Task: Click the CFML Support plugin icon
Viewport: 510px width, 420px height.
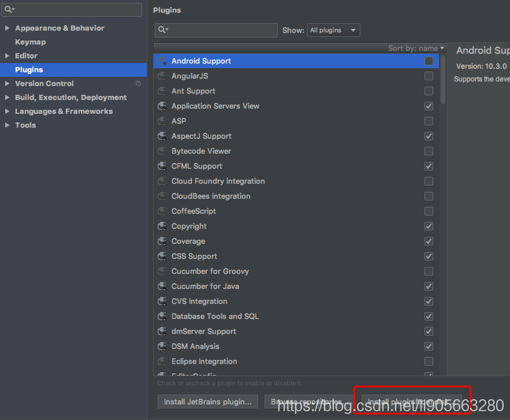Action: (x=162, y=166)
